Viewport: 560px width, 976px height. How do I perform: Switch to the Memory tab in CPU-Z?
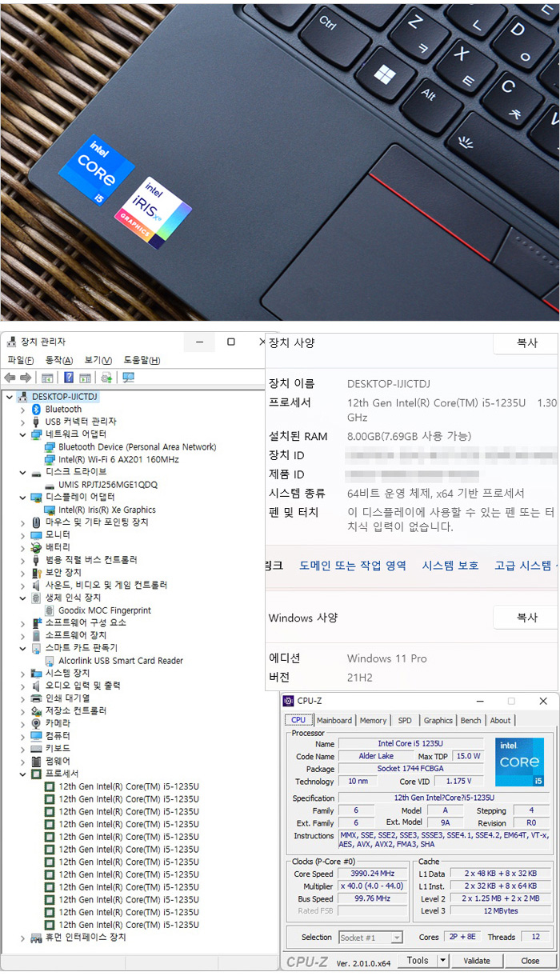[x=373, y=720]
